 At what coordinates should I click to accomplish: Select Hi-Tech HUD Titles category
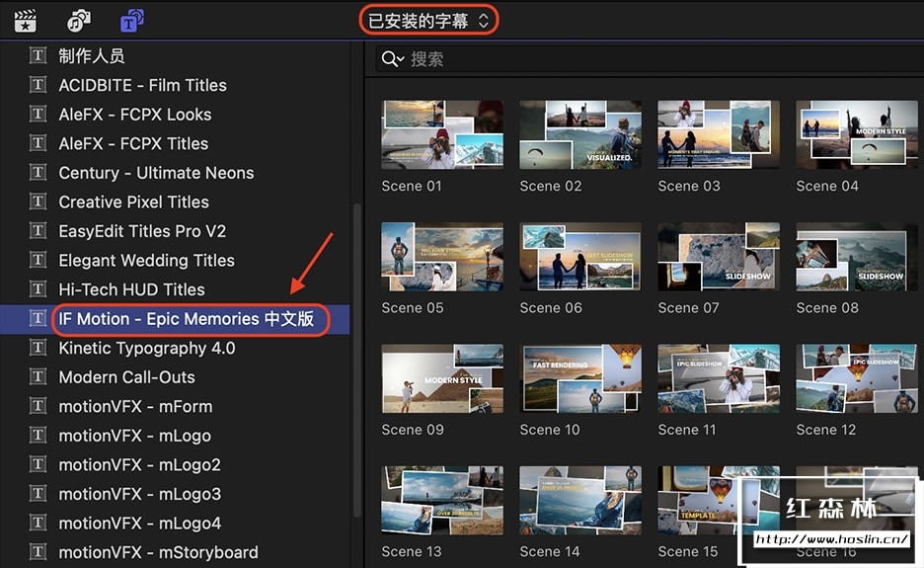pyautogui.click(x=175, y=289)
